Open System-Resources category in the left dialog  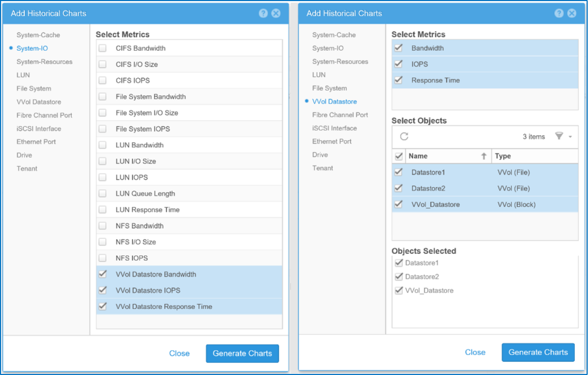click(x=44, y=62)
